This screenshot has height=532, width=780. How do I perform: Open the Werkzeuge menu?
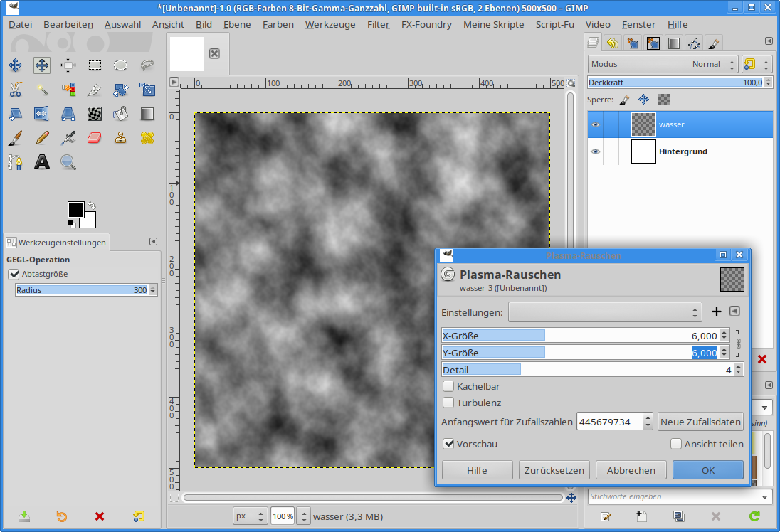330,24
